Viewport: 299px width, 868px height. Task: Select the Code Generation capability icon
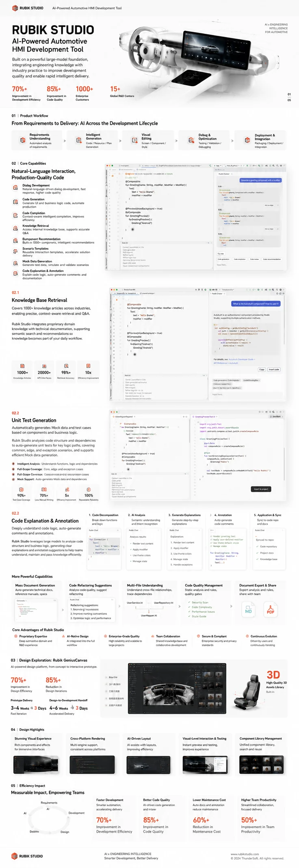(x=15, y=201)
